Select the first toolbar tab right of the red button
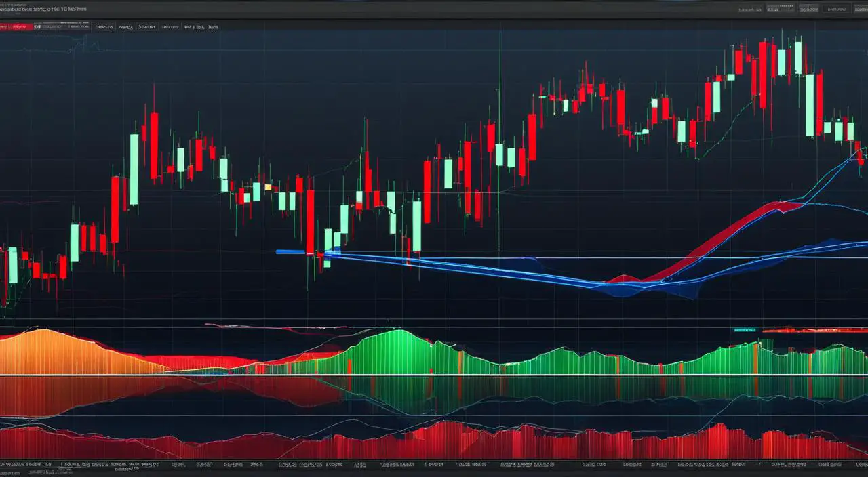868x477 pixels. [45, 28]
